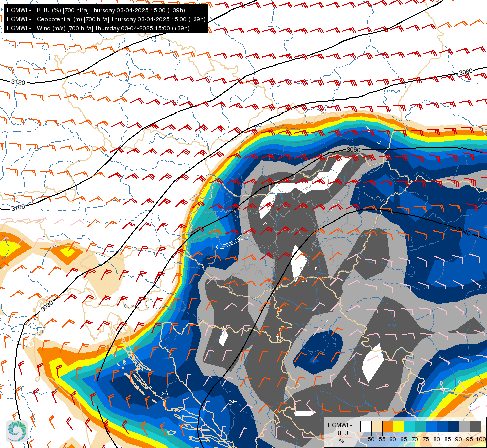Click the RHU label in the legend
Screen dimensions: 487x448
(342, 433)
